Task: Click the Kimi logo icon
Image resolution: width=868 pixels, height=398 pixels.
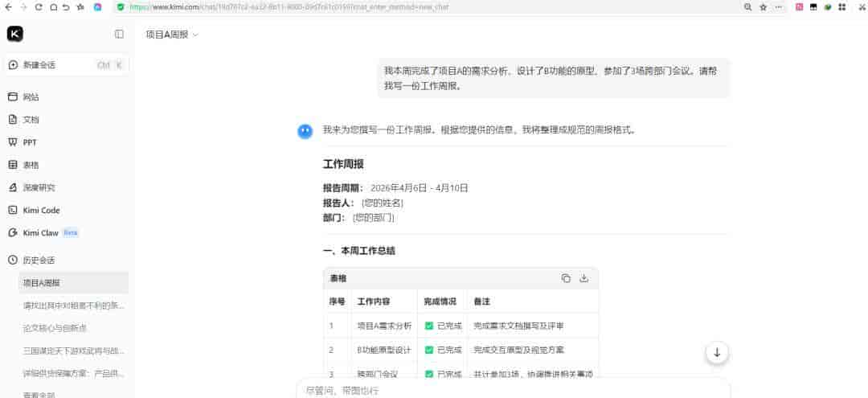Action: click(15, 34)
